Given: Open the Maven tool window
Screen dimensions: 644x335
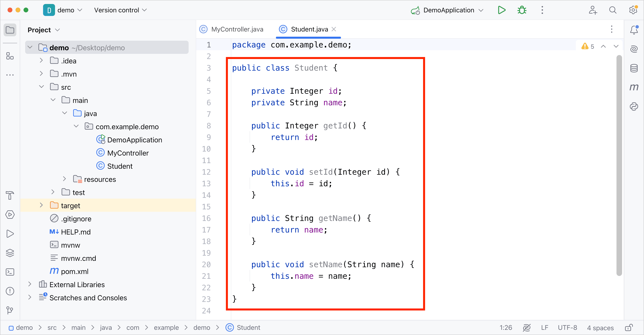Looking at the screenshot, I should (x=634, y=87).
